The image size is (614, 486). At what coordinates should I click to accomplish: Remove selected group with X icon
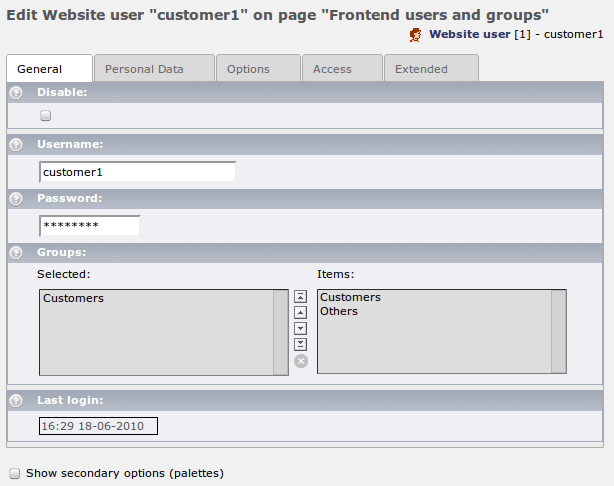coord(300,361)
